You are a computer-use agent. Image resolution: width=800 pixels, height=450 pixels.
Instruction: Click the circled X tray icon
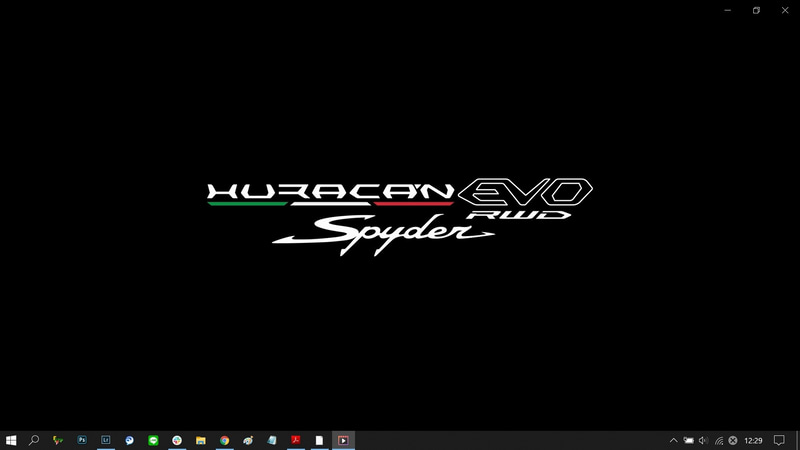(733, 440)
